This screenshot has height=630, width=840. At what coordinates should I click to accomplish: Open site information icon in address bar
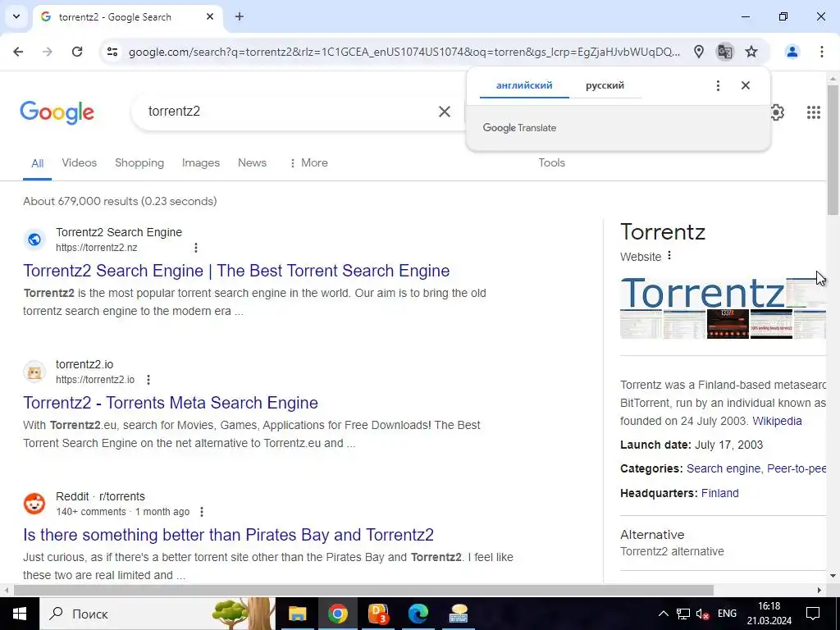tap(112, 52)
